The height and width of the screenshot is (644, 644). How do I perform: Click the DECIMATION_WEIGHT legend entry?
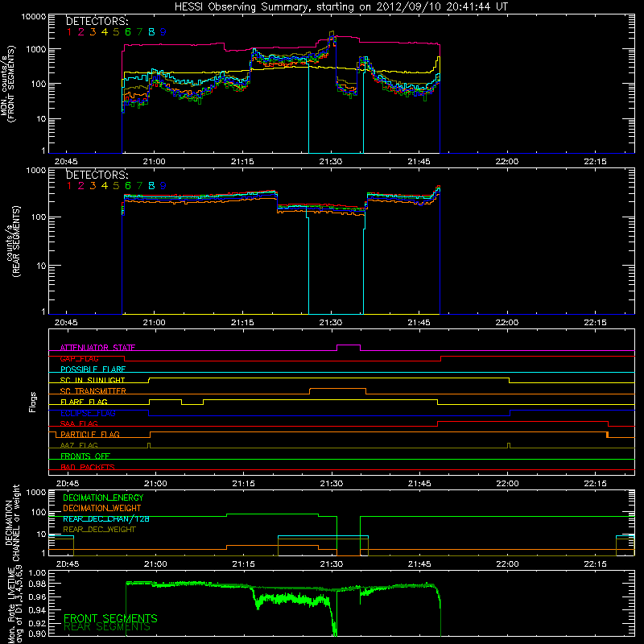point(102,508)
